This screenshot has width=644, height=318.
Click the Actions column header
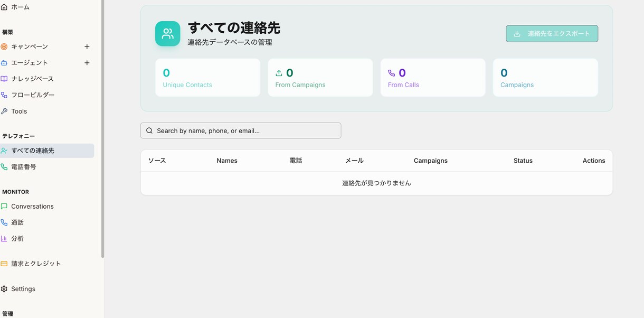click(x=594, y=161)
